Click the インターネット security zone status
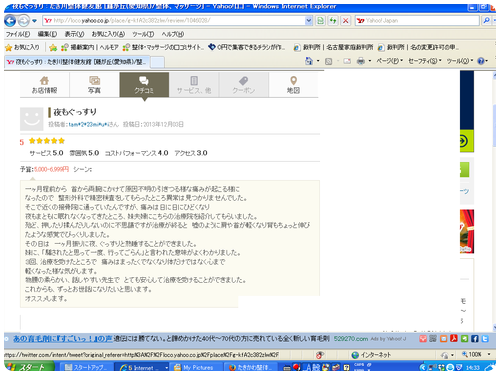Screen dimensions: 500x375 click(x=371, y=355)
